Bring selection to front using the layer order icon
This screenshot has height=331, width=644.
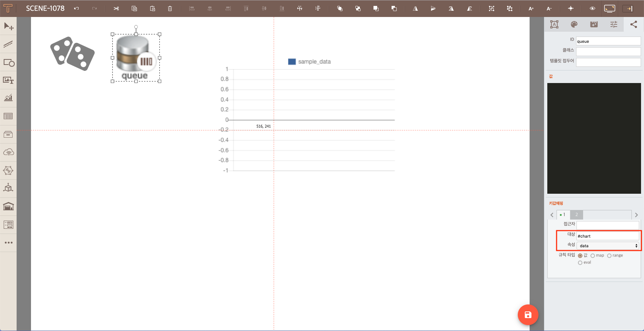pyautogui.click(x=340, y=8)
